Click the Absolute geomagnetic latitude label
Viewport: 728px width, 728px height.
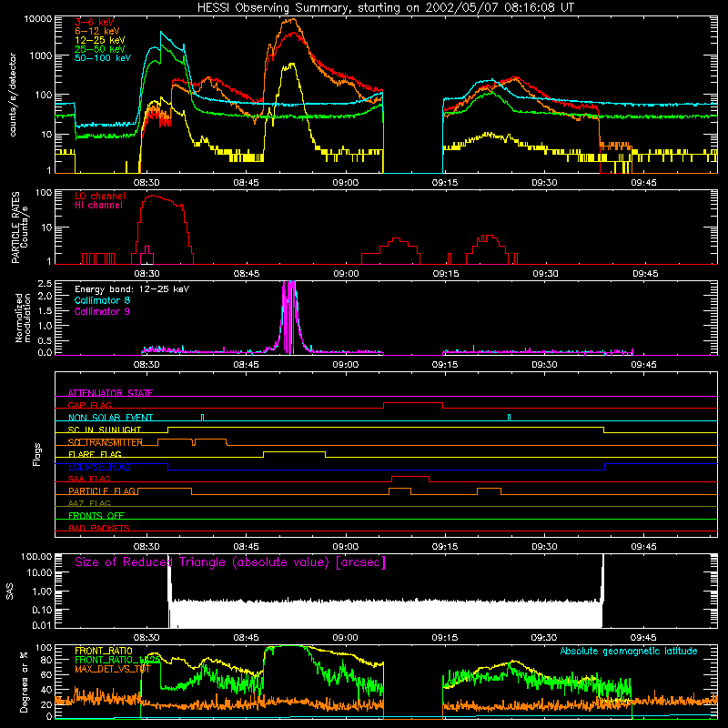(x=629, y=652)
